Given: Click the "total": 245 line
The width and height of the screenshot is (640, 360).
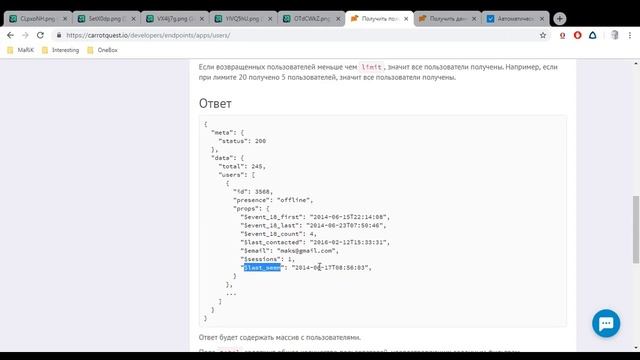Looking at the screenshot, I should coord(242,167).
